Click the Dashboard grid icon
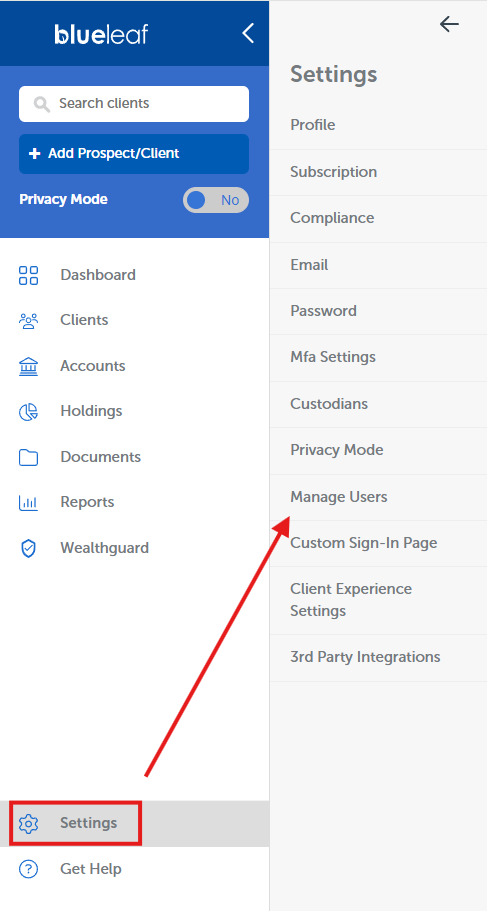The image size is (487, 911). [28, 275]
